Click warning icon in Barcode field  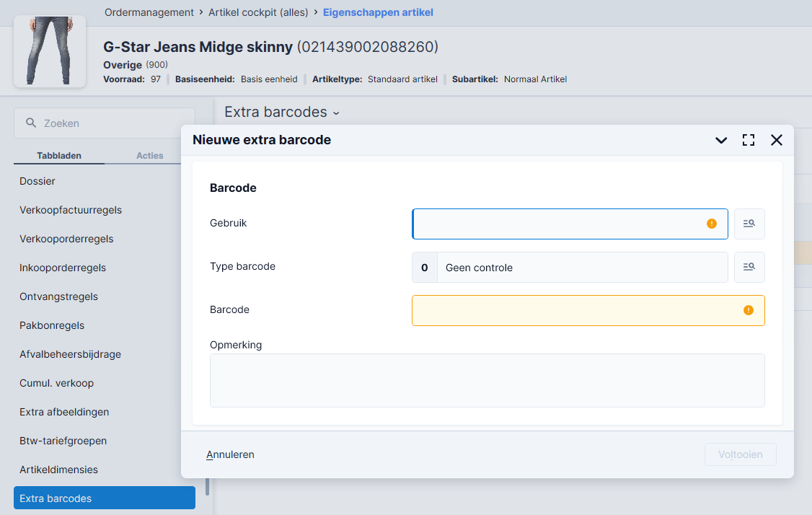tap(748, 310)
